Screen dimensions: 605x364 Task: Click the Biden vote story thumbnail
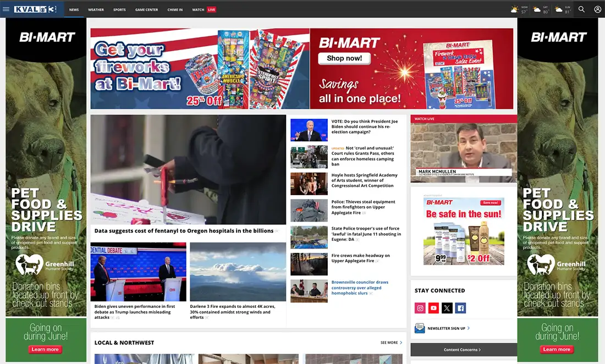pos(309,130)
